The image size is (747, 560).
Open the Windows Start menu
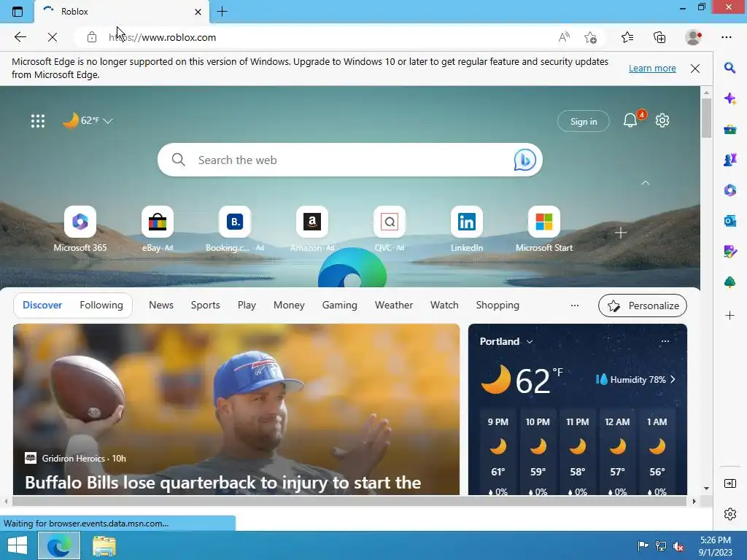[18, 545]
